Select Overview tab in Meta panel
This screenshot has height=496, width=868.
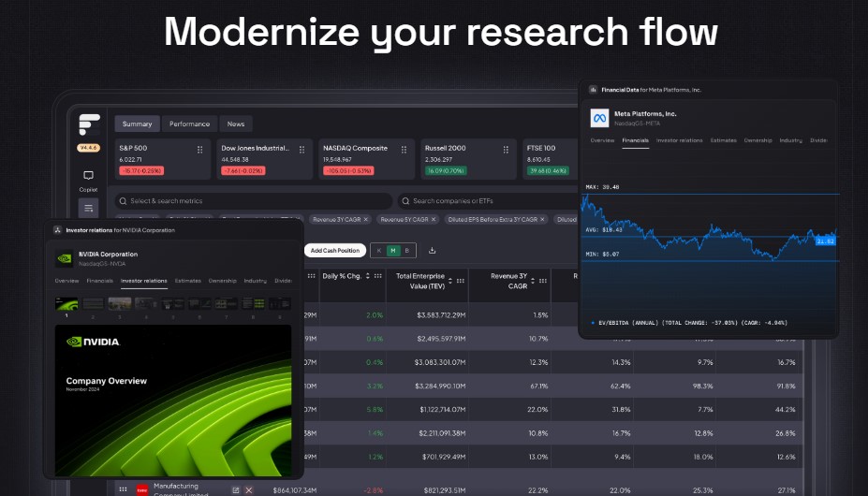[x=602, y=140]
